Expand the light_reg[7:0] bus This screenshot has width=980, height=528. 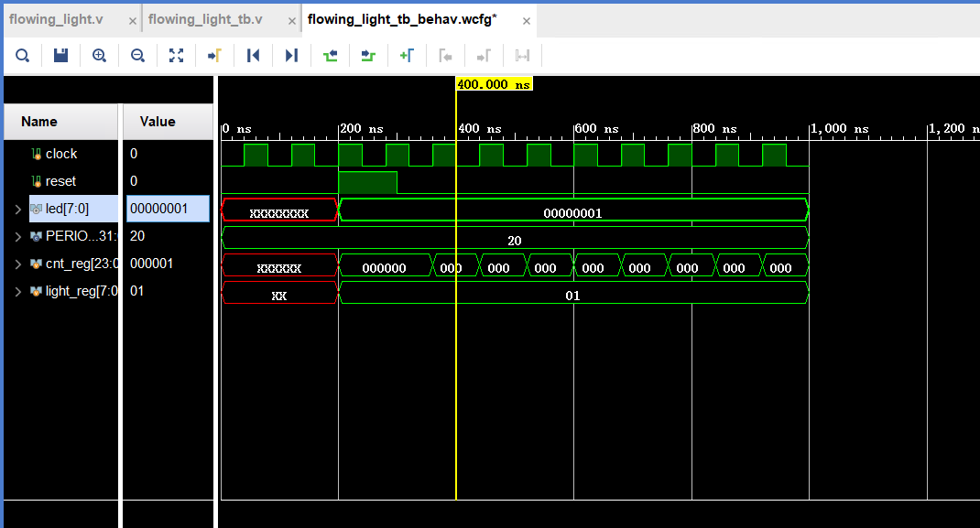pos(18,292)
